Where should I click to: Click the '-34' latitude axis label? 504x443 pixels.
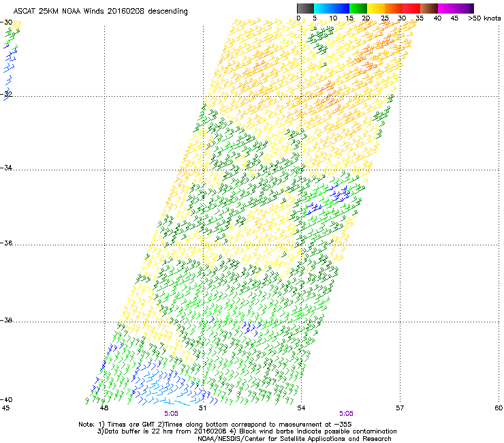point(6,168)
